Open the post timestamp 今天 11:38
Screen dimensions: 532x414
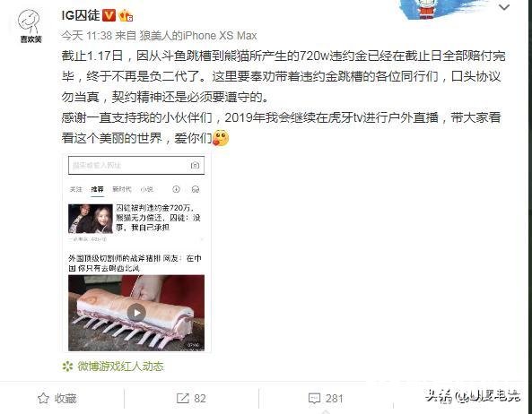pyautogui.click(x=86, y=36)
